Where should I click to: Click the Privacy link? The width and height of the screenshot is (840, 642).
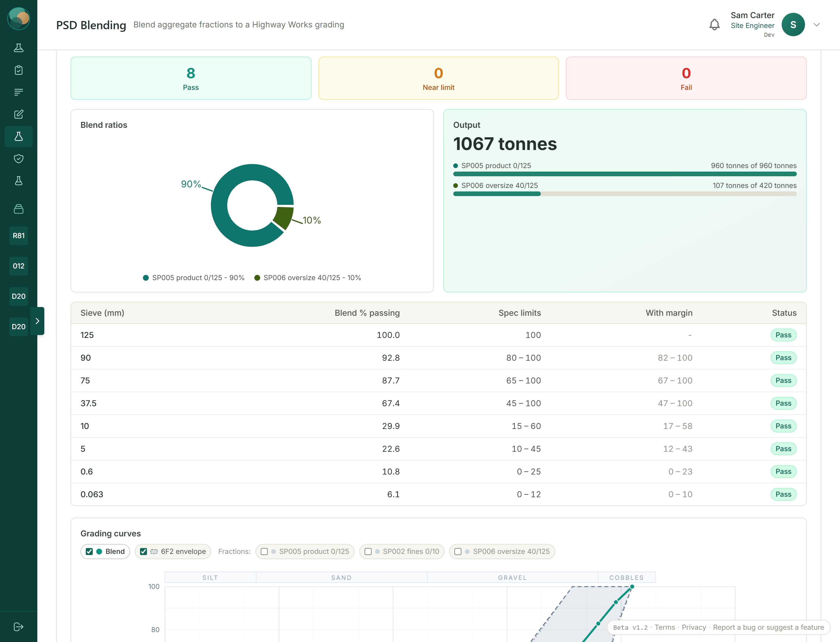(x=694, y=627)
